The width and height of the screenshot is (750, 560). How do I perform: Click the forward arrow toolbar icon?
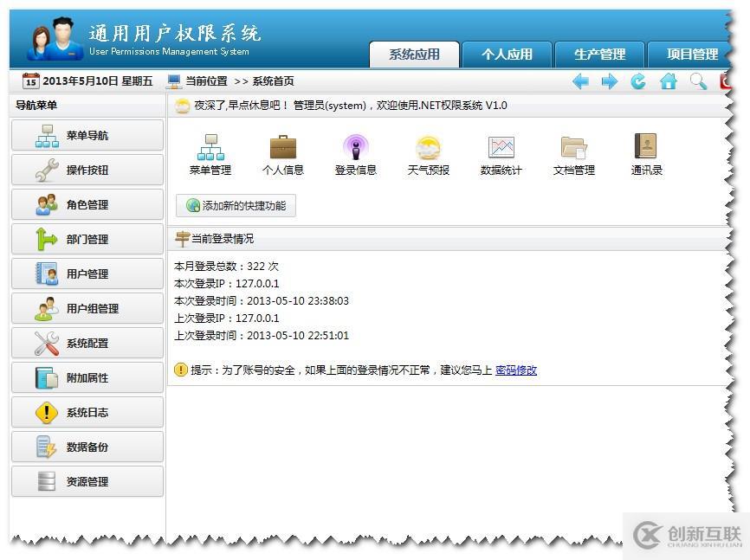(x=609, y=81)
